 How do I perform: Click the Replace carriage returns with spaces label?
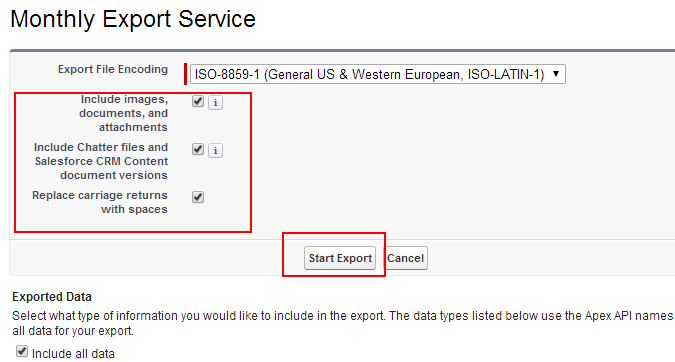[x=100, y=202]
